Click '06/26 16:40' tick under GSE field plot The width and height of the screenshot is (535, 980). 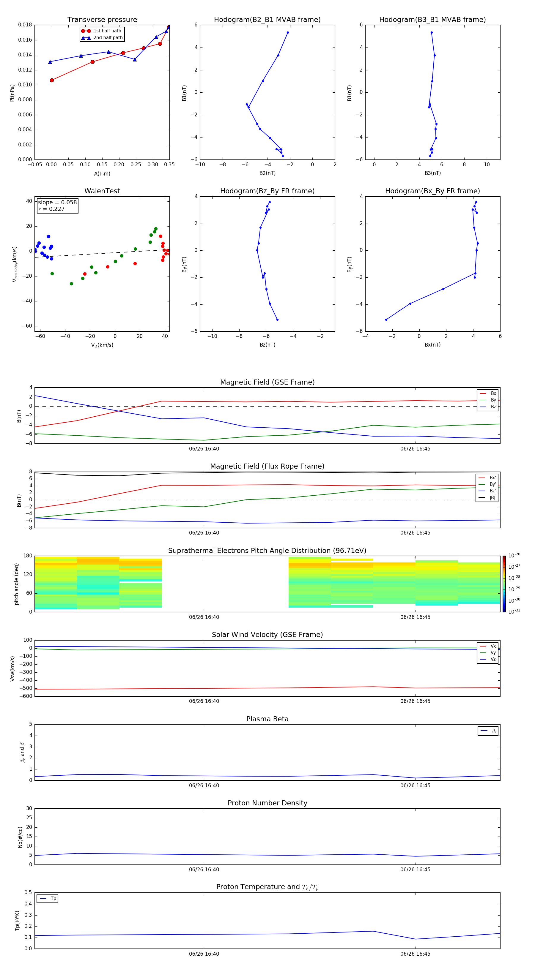[204, 449]
